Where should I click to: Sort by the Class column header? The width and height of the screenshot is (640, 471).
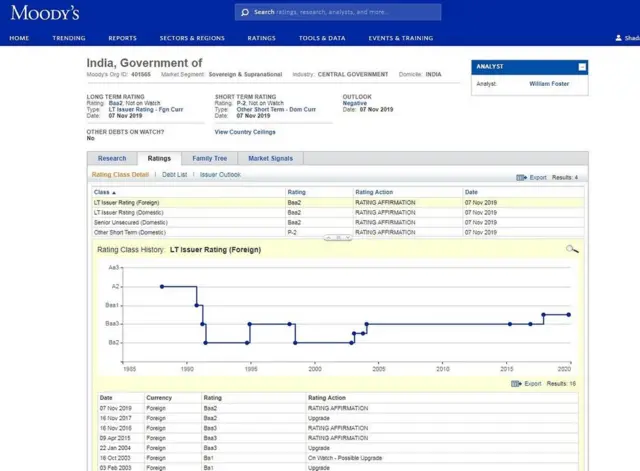102,191
